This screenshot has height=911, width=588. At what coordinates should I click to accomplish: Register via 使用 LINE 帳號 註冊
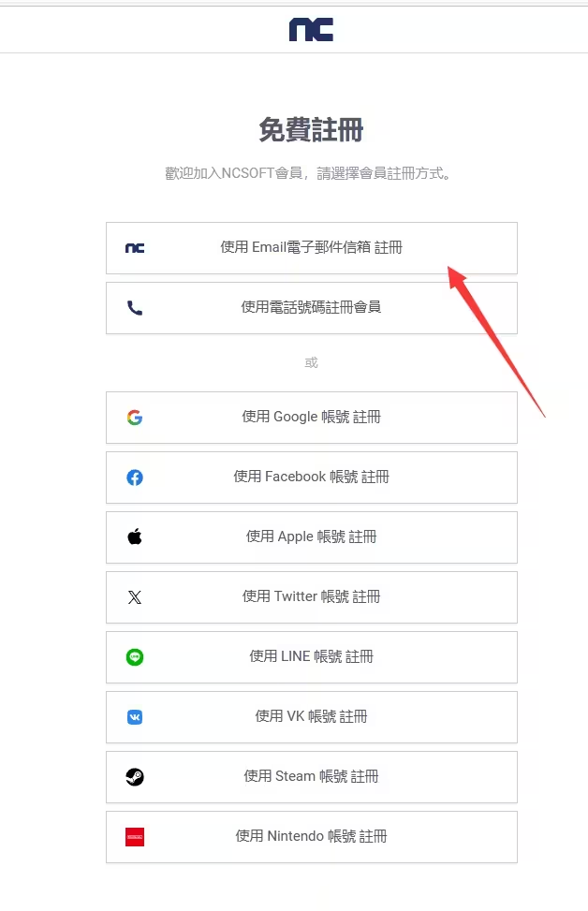pyautogui.click(x=312, y=657)
